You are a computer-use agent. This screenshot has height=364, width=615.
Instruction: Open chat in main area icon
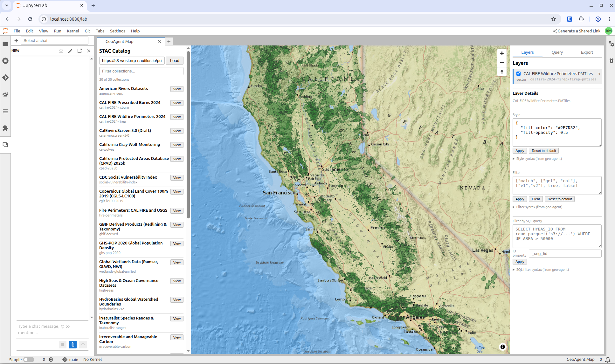coord(79,51)
